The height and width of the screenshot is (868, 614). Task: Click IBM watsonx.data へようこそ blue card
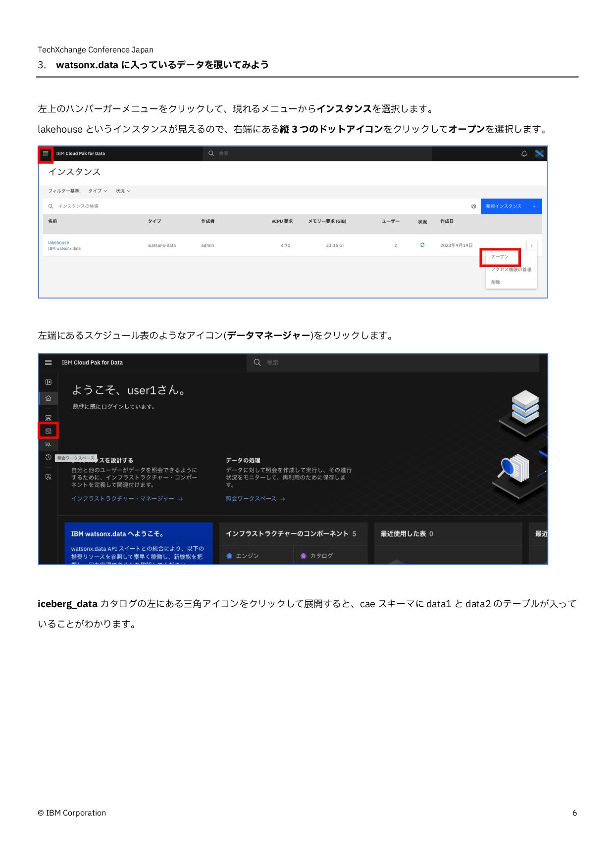point(139,543)
